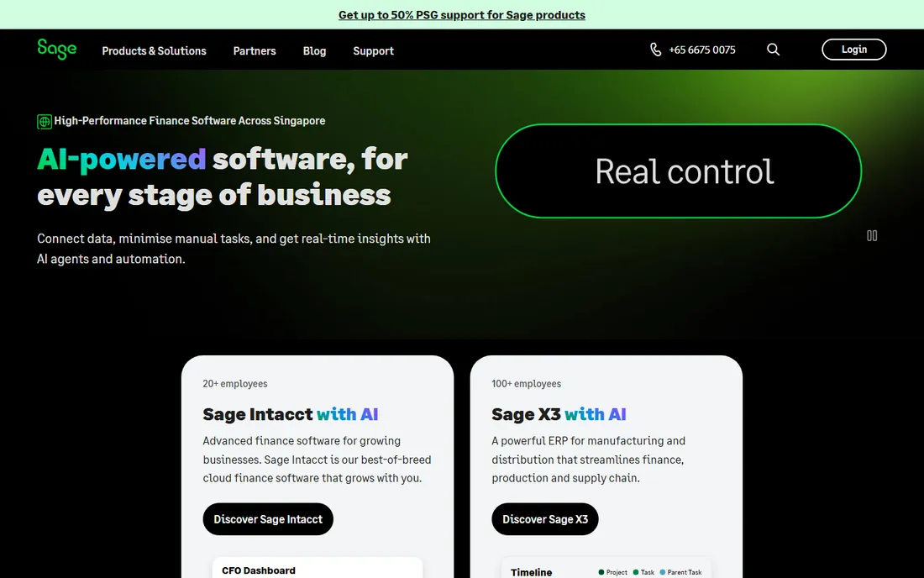Call +65 6675 0075 link

pos(702,50)
